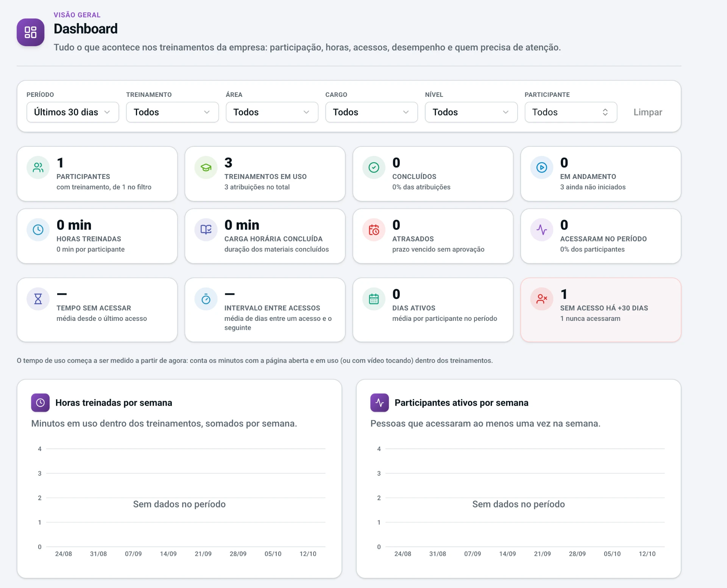Click '3 ainda não iniciados' text
The height and width of the screenshot is (588, 727).
click(x=593, y=187)
